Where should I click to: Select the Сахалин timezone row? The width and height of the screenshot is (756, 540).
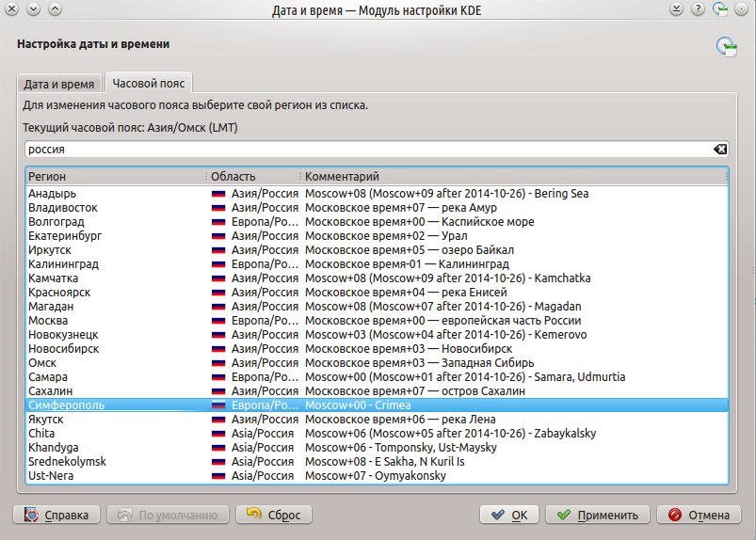click(x=377, y=391)
